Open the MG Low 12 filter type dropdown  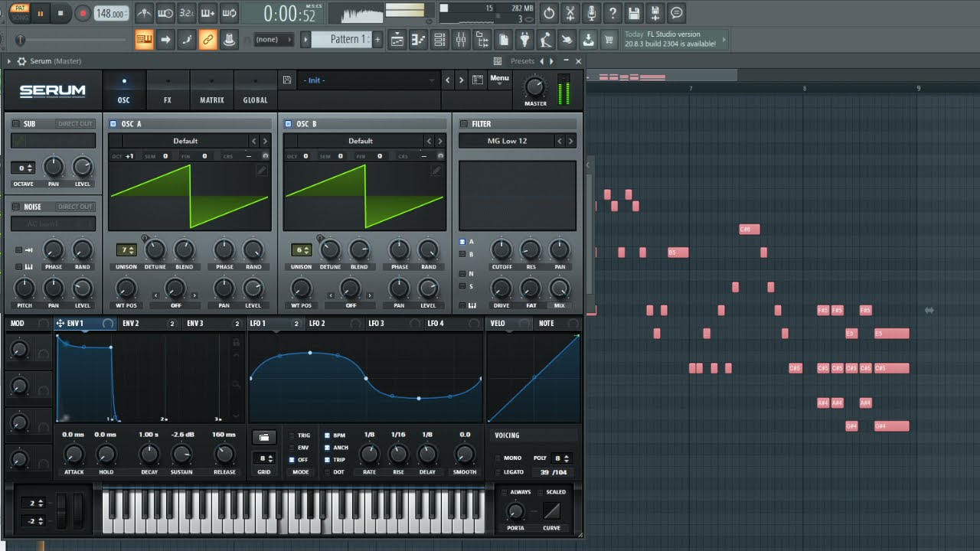[507, 141]
